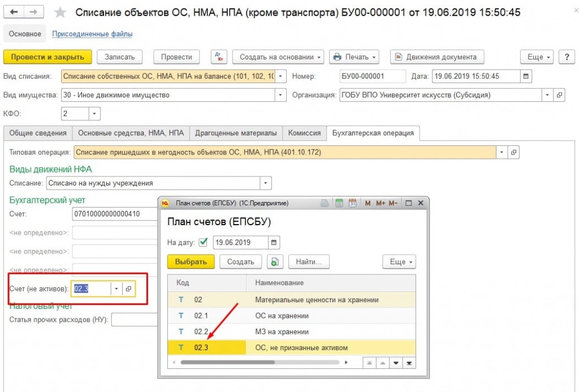Expand the Создать на основании menu
Screen dimensions: 579x392
point(278,57)
